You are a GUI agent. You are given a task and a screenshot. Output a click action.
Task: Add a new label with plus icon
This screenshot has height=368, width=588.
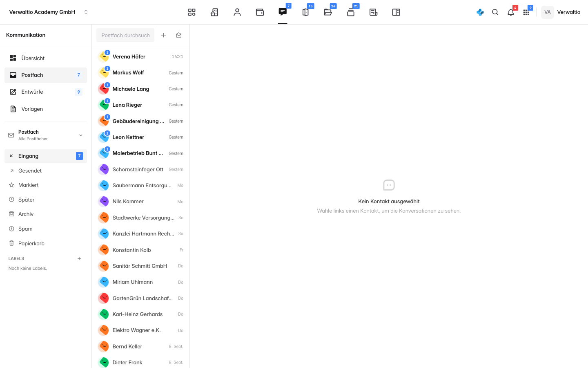click(x=79, y=258)
